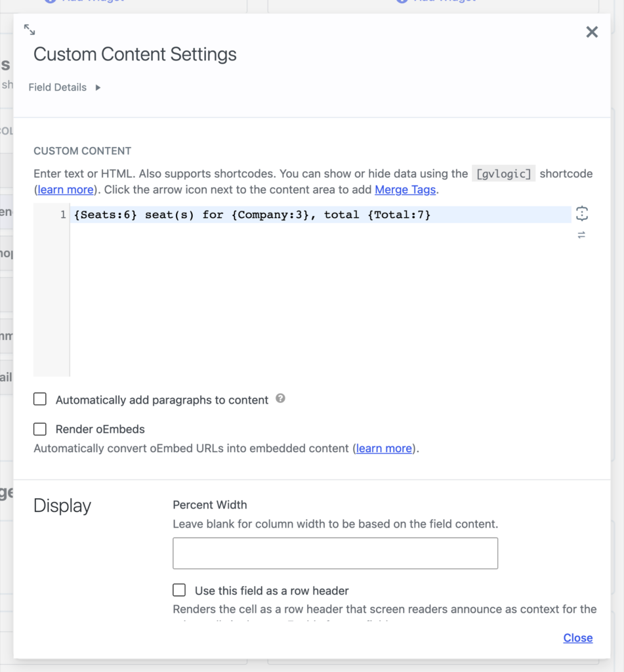This screenshot has width=624, height=672.
Task: Click the toggle arrows icon below merge tag icon
Action: [581, 235]
